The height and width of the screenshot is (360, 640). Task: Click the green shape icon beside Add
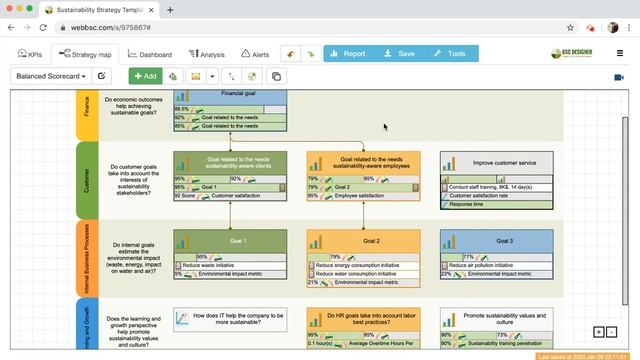click(x=173, y=76)
